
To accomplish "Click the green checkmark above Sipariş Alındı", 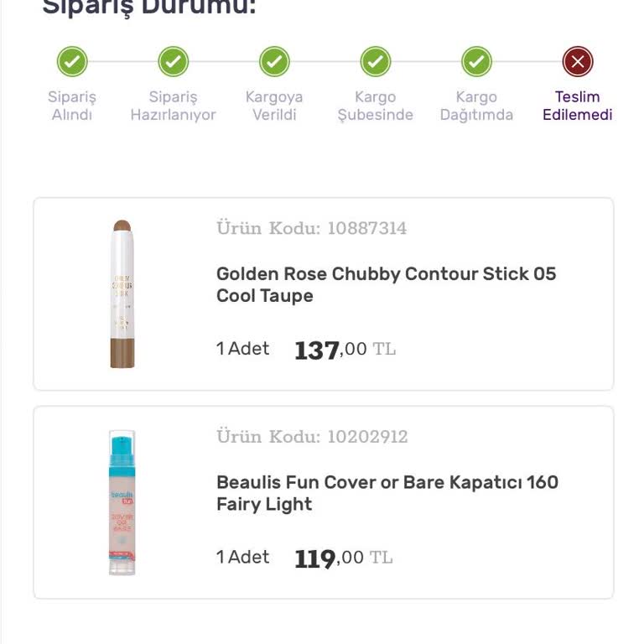I will [x=72, y=61].
